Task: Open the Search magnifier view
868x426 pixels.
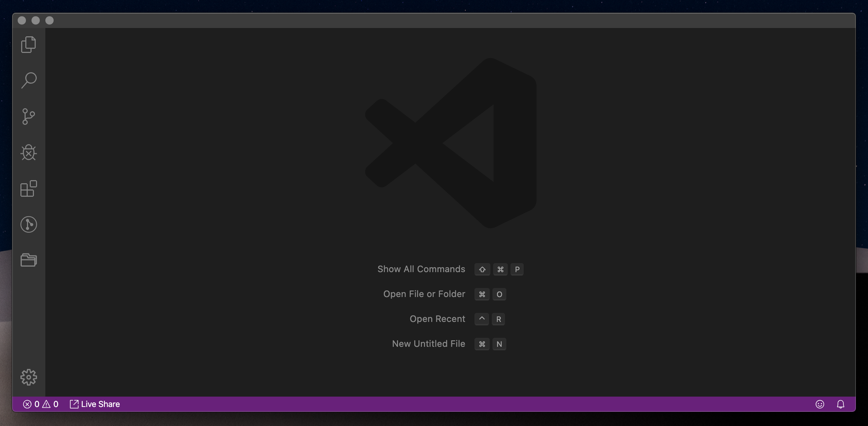Action: (x=29, y=80)
